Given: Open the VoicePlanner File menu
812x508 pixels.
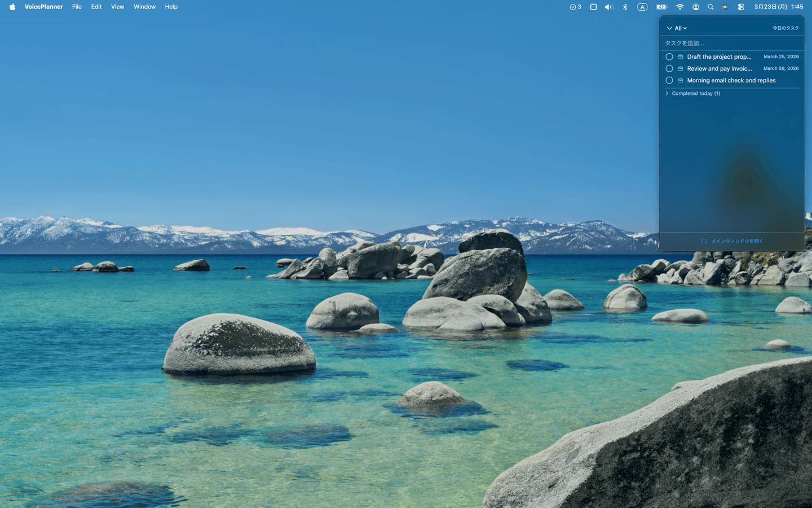Looking at the screenshot, I should tap(77, 7).
